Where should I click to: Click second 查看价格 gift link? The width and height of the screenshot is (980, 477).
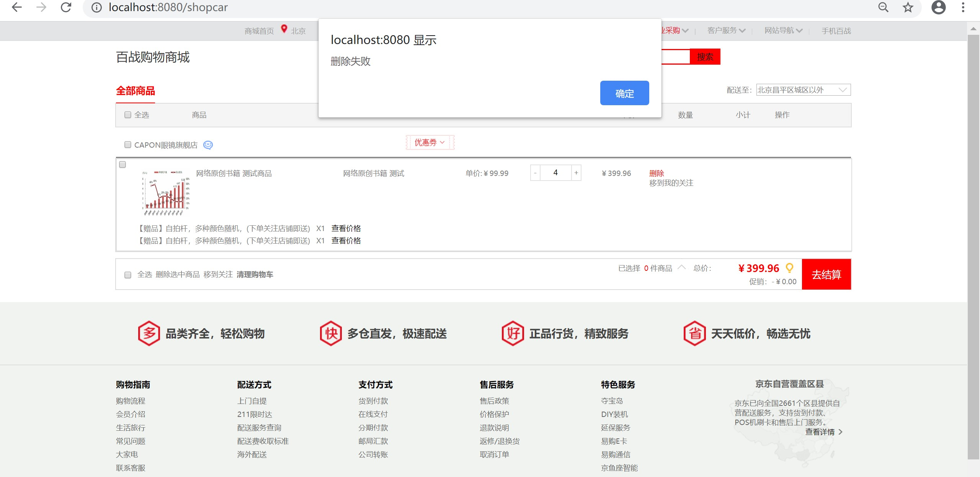(346, 241)
